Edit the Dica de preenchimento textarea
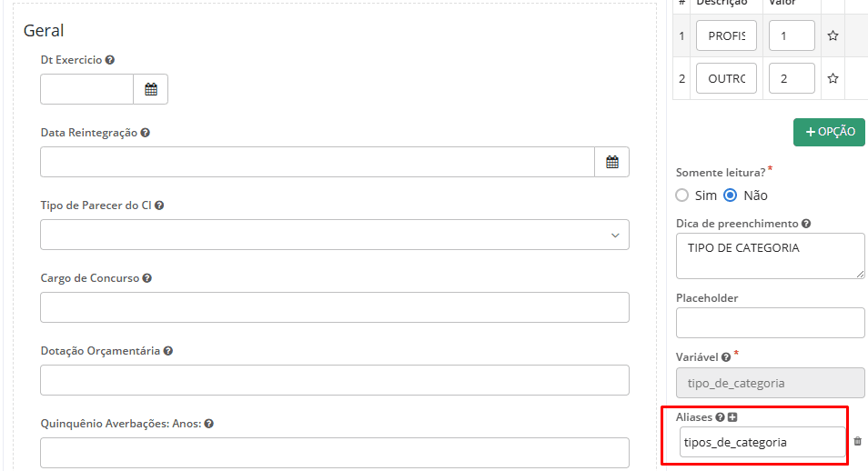This screenshot has width=868, height=471. [x=770, y=256]
